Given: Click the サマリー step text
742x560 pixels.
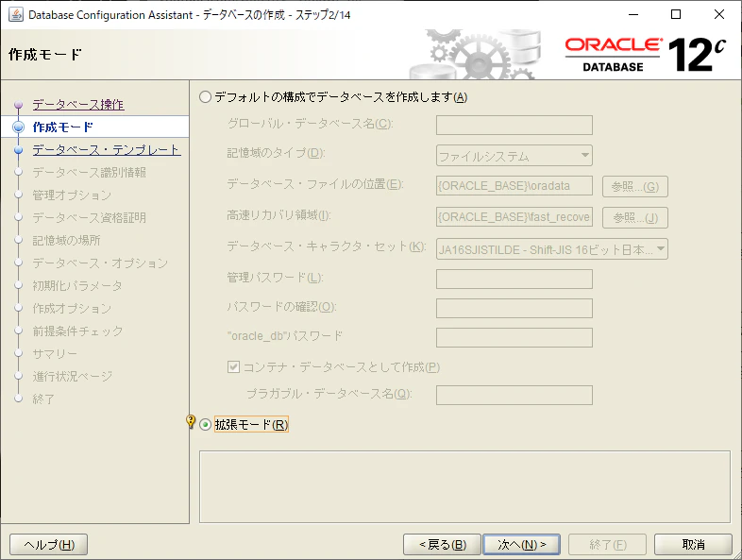Looking at the screenshot, I should [x=55, y=353].
